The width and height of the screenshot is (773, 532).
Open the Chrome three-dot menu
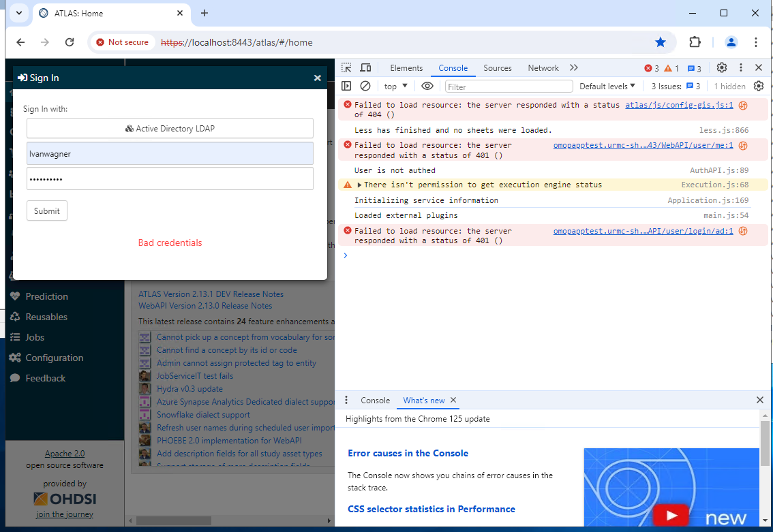[756, 42]
